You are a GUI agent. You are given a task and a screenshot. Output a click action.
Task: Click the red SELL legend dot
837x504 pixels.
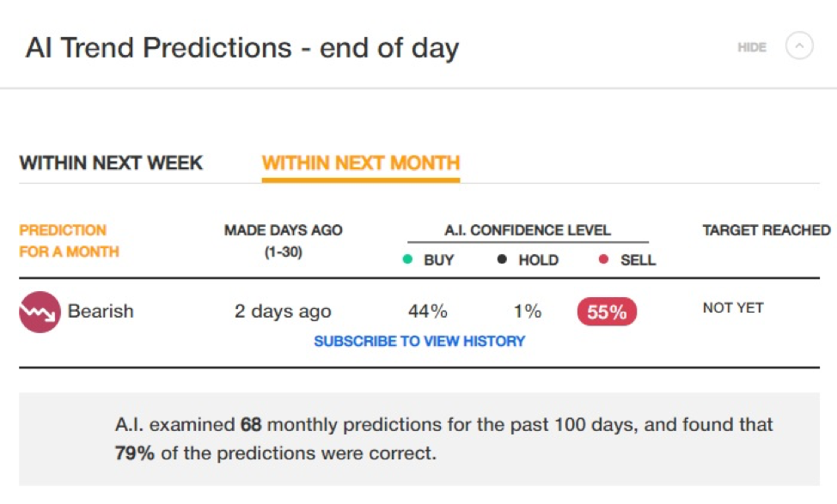604,259
